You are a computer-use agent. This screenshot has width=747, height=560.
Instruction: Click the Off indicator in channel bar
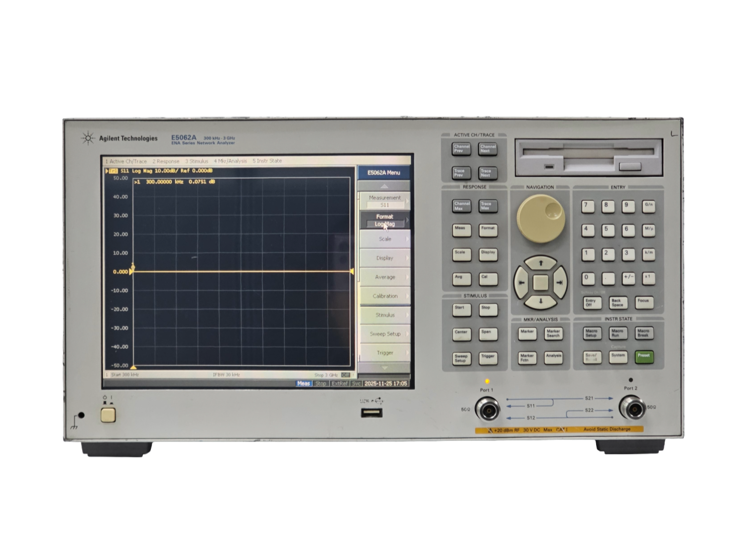[x=346, y=375]
